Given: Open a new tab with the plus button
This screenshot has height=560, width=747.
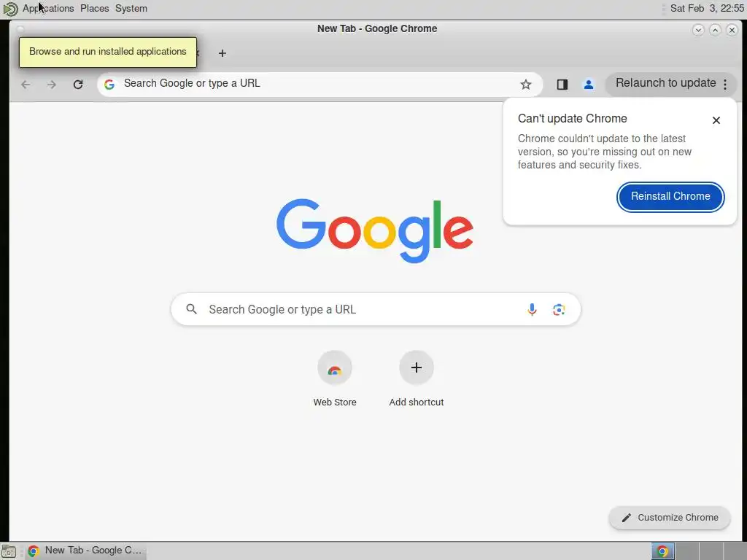Looking at the screenshot, I should tap(222, 53).
